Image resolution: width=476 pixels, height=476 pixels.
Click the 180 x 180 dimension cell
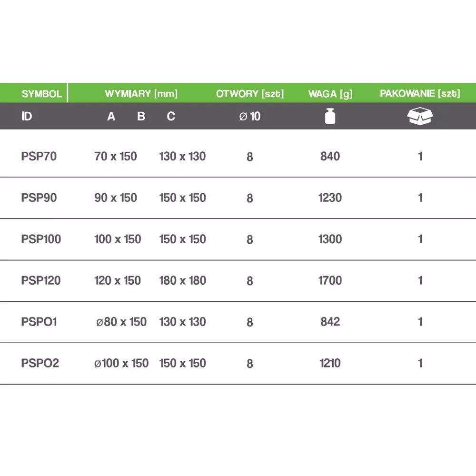click(183, 280)
